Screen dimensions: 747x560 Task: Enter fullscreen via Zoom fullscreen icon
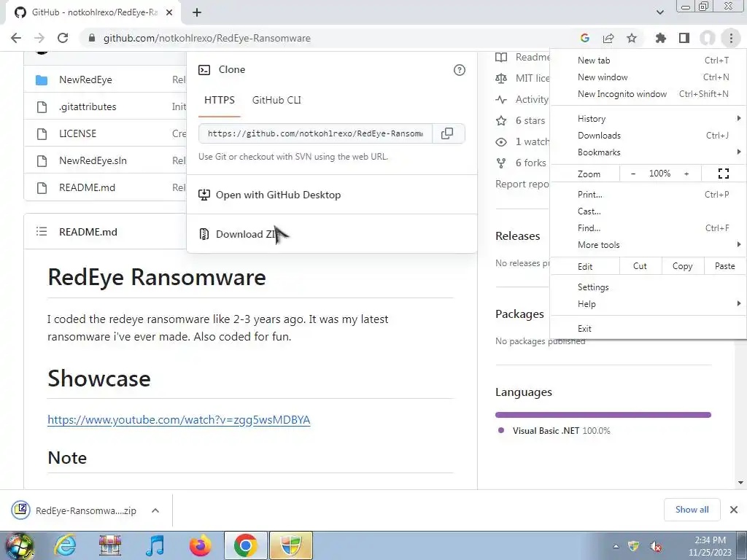(723, 174)
